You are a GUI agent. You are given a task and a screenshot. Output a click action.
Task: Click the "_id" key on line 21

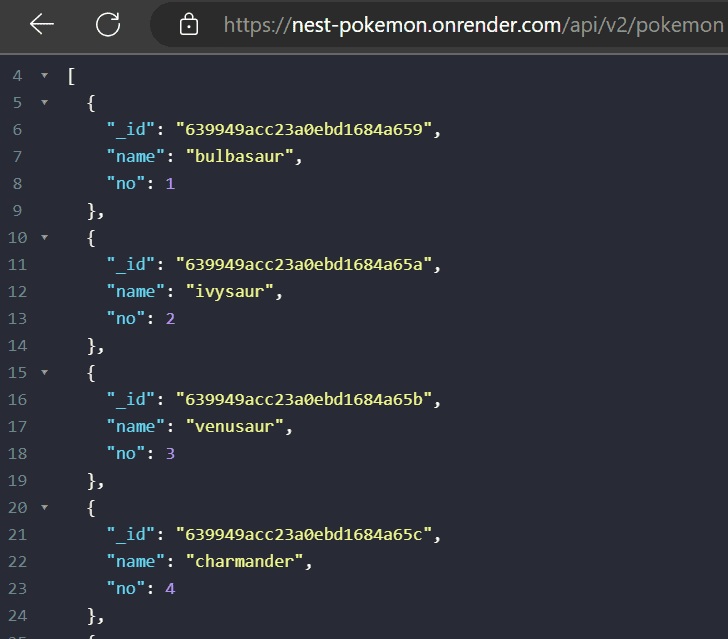[x=130, y=535]
